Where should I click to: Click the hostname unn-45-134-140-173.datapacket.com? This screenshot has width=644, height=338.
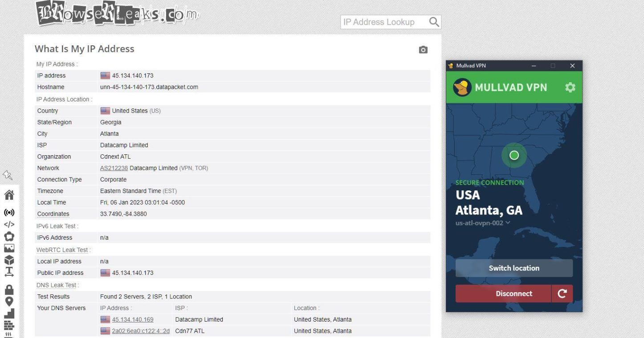[149, 87]
